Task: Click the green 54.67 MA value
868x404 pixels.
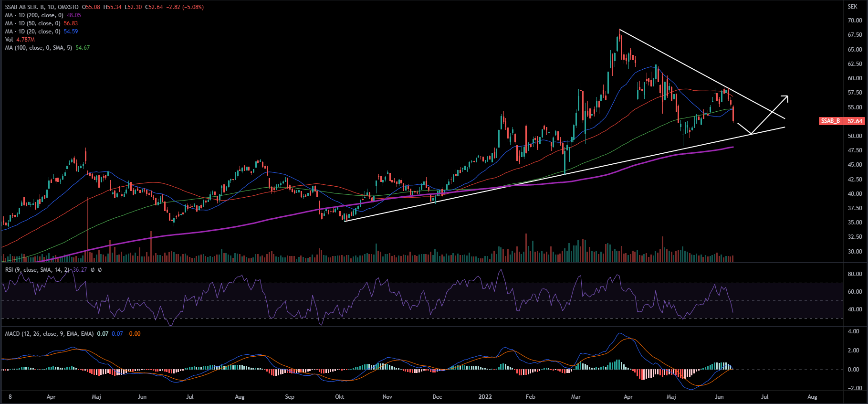Action: [83, 48]
